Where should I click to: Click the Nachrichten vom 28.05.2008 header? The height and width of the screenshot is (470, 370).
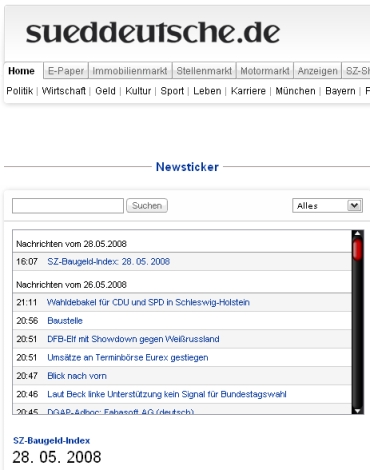click(71, 244)
